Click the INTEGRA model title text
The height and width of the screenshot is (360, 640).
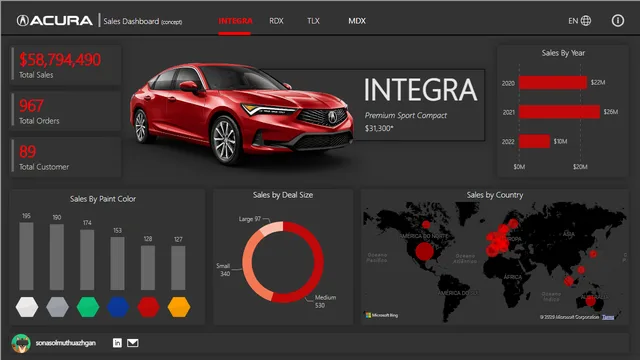pyautogui.click(x=420, y=90)
